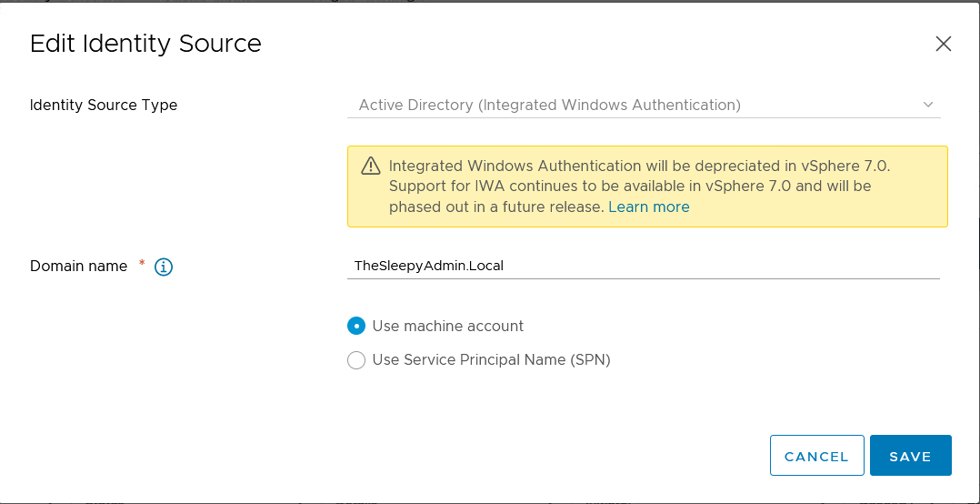
Task: Click the Domain name input field
Action: [644, 266]
